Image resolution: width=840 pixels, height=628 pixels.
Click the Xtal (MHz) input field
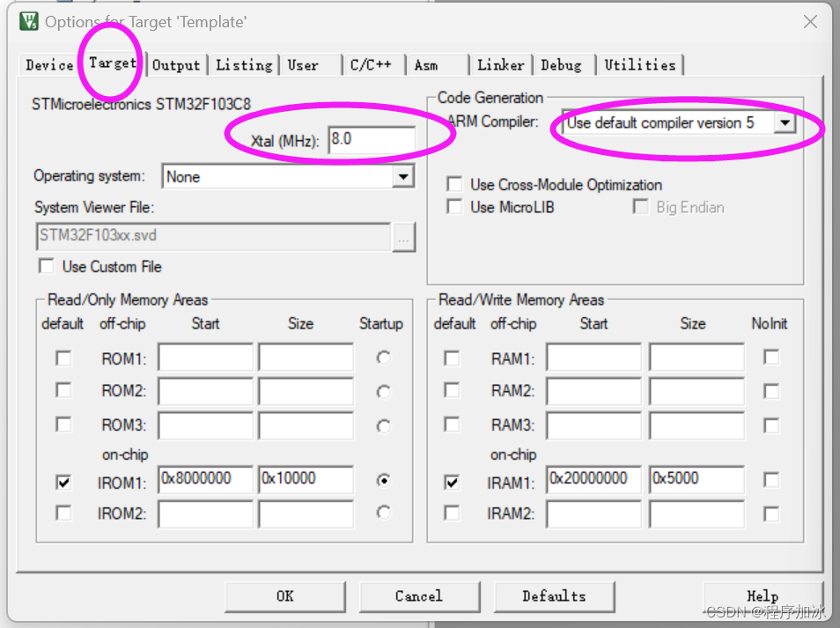(x=372, y=140)
